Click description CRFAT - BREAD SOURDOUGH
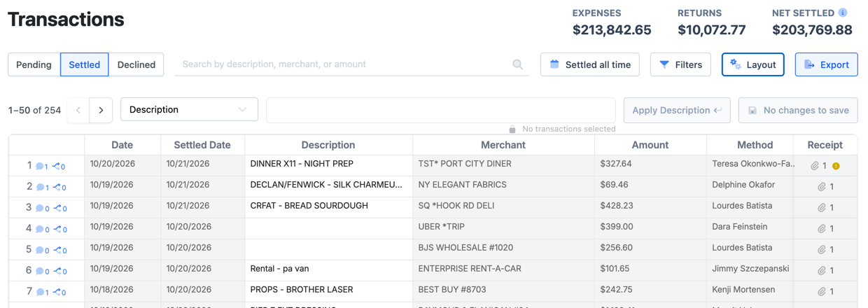This screenshot has height=308, width=868. (x=309, y=206)
